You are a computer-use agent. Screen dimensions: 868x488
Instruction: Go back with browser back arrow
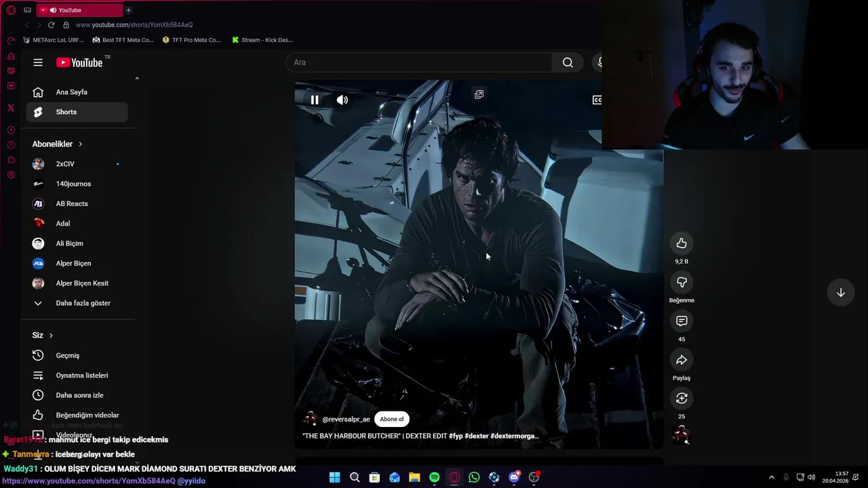pyautogui.click(x=27, y=25)
